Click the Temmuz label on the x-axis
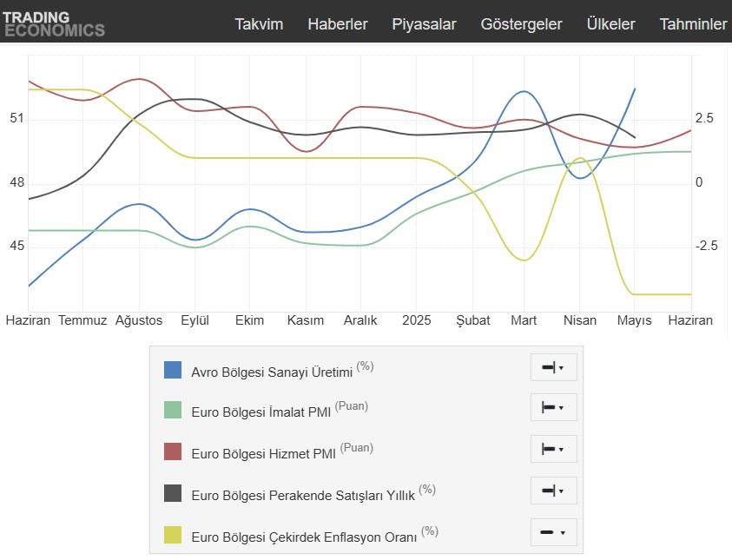 [x=82, y=320]
